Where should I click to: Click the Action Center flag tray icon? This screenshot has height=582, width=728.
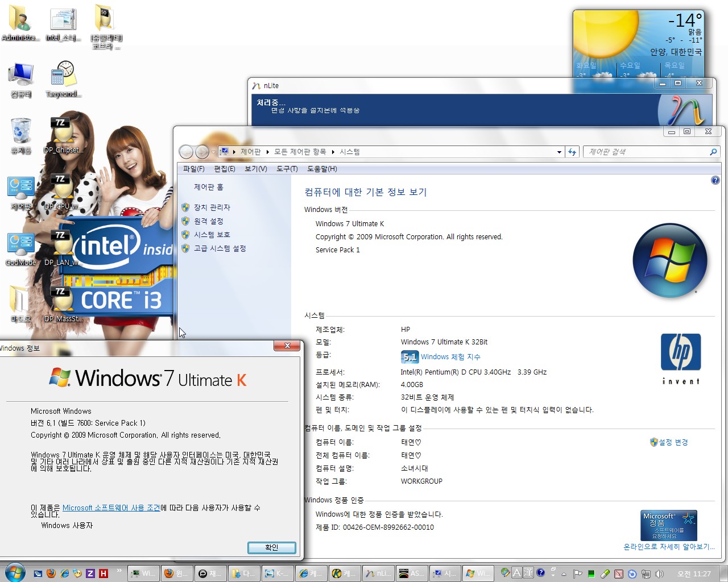pyautogui.click(x=577, y=573)
